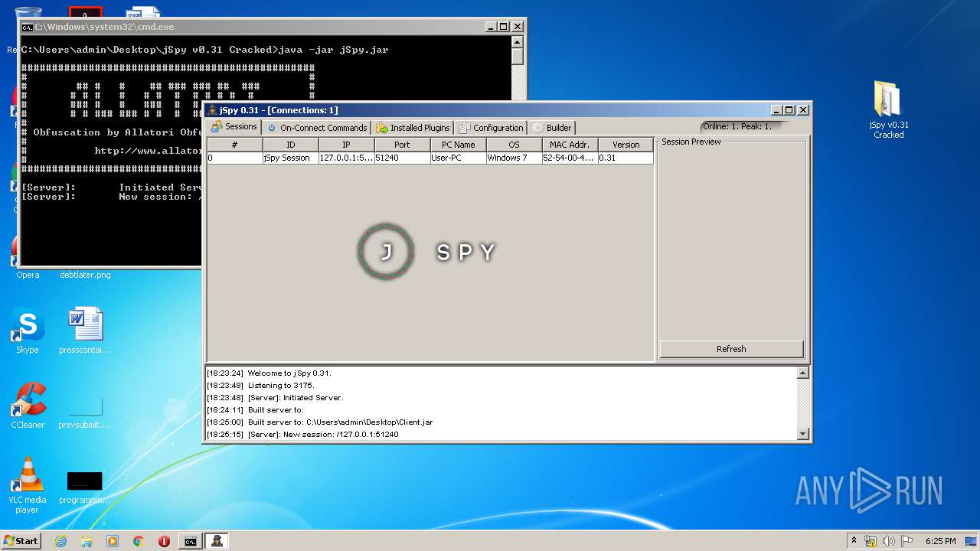Viewport: 980px width, 551px height.
Task: Click the 0.31 version cell
Action: click(626, 158)
